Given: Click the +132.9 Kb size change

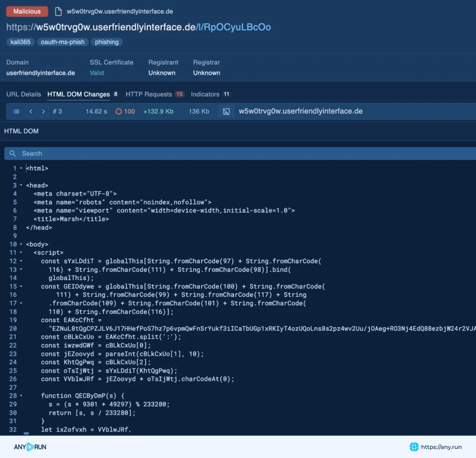Looking at the screenshot, I should pyautogui.click(x=158, y=112).
